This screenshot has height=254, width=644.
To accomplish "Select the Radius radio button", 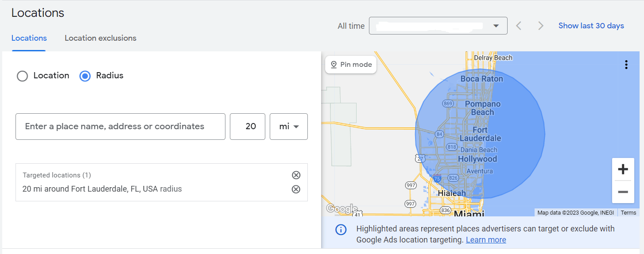I will tap(85, 76).
